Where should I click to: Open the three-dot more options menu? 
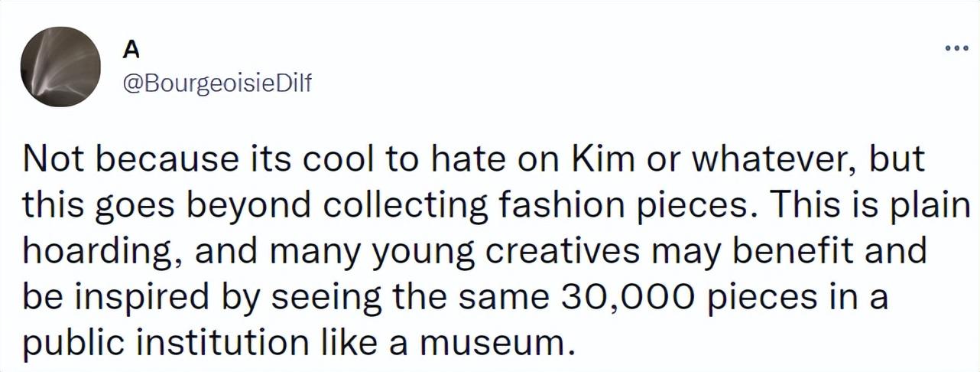click(x=952, y=48)
